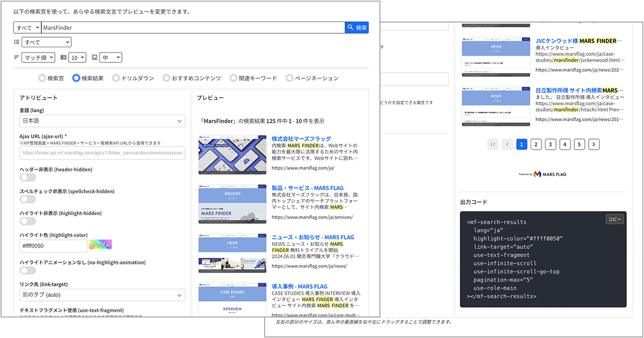The image size is (644, 338).
Task: Click the BEYOND EMOTION result thumbnail
Action: (x=232, y=155)
